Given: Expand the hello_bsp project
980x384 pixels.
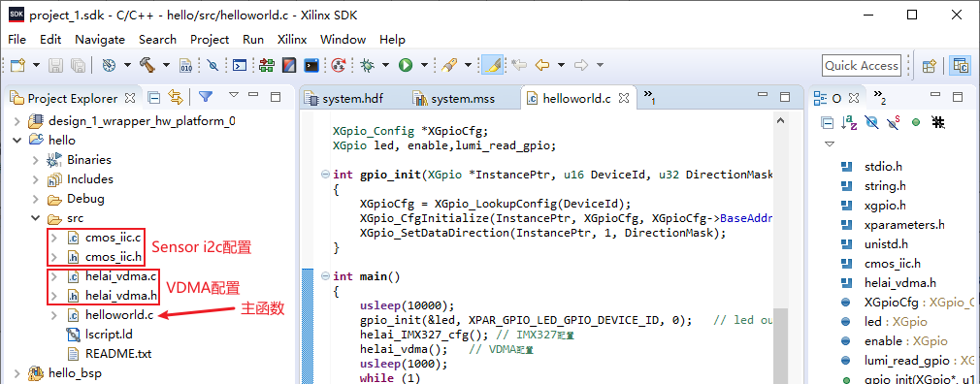Looking at the screenshot, I should 16,373.
